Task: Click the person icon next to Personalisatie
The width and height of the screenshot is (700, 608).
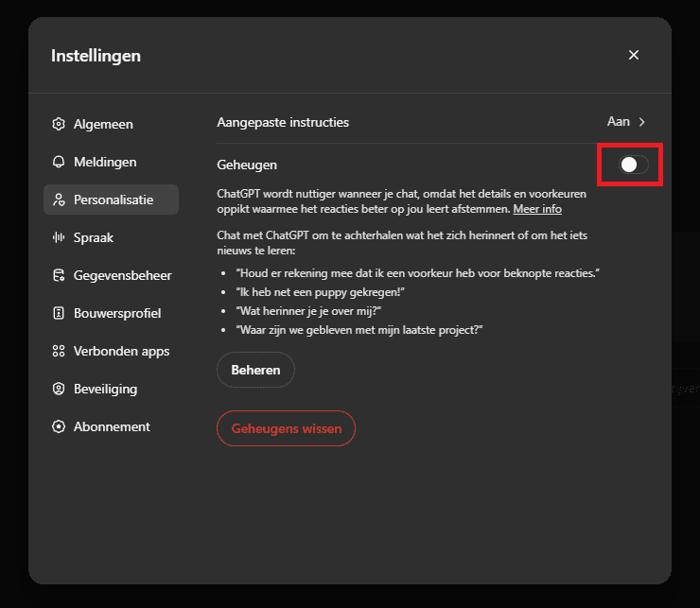Action: coord(59,200)
